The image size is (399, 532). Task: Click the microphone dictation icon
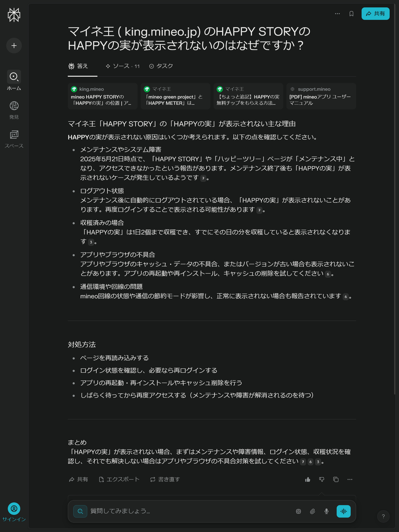click(x=326, y=511)
